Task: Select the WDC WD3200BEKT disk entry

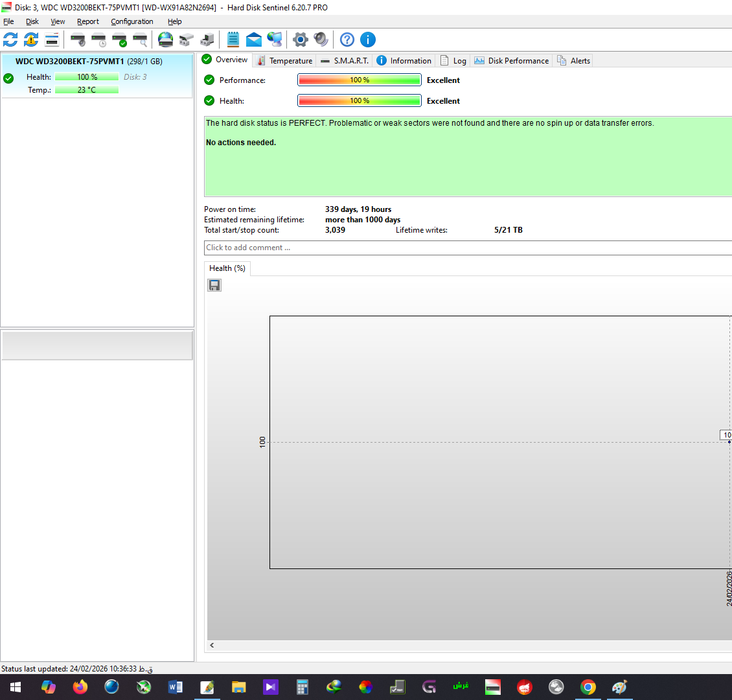Action: [x=89, y=62]
